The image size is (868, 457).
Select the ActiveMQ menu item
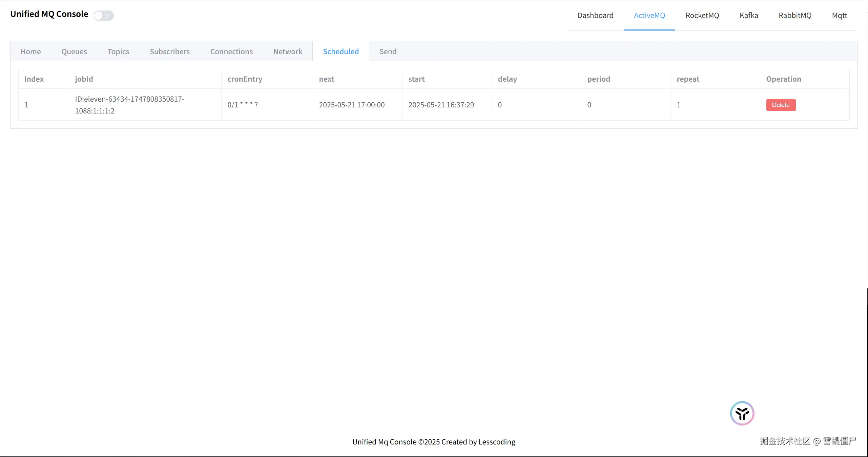coord(649,16)
